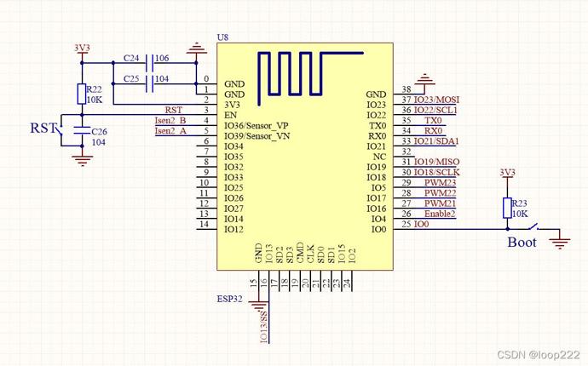
Task: Select the IO25 pin name
Action: (x=233, y=188)
